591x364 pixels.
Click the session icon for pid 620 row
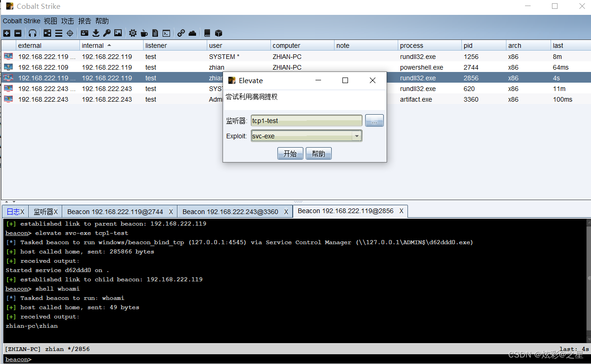pos(8,89)
